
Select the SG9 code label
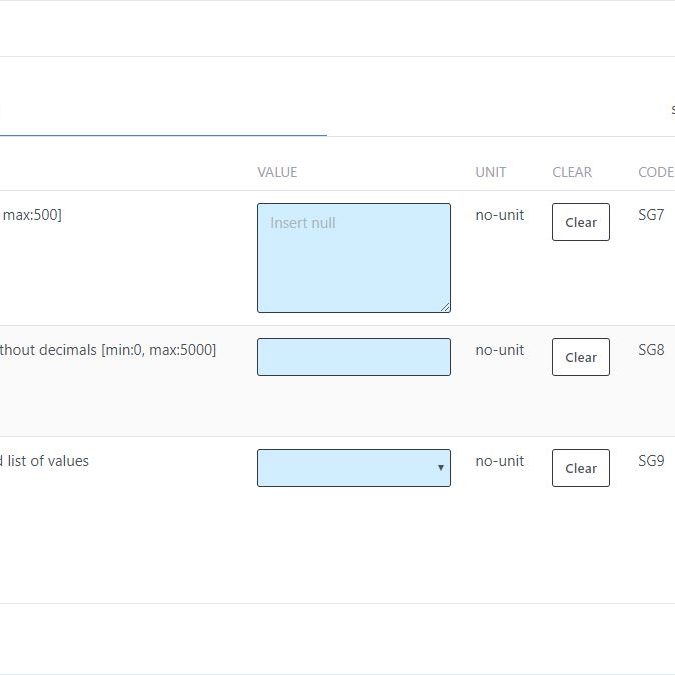pyautogui.click(x=651, y=461)
